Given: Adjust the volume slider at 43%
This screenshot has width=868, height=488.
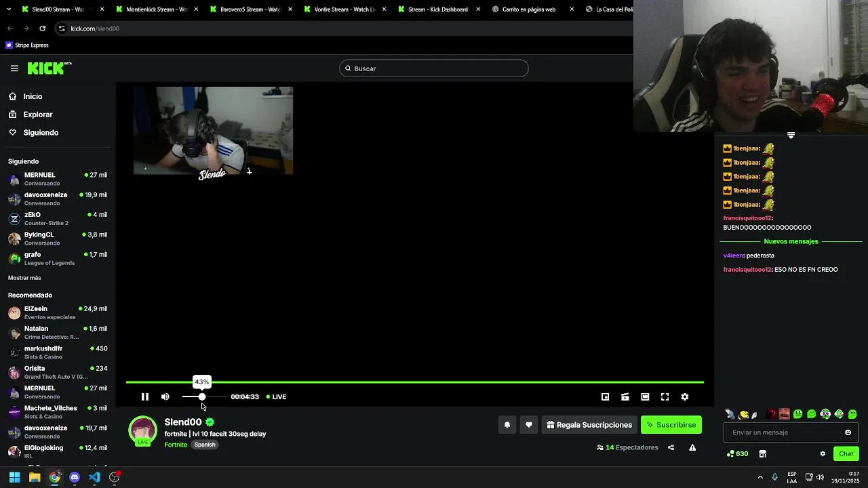Looking at the screenshot, I should (202, 396).
